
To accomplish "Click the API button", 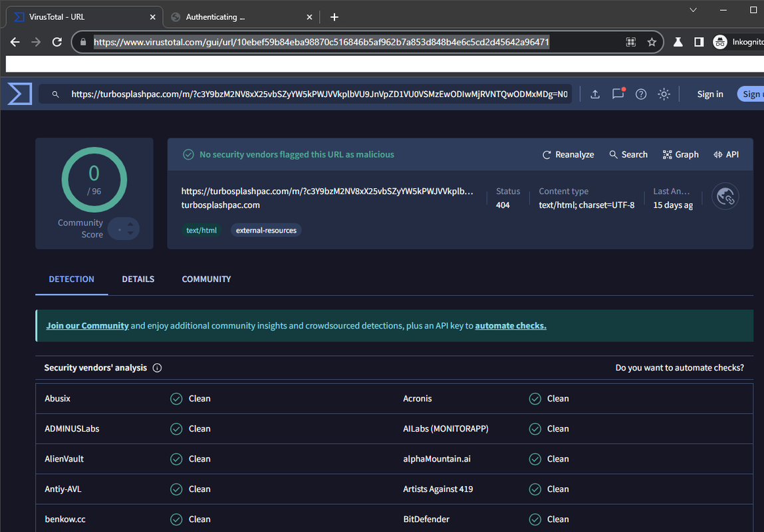I will [726, 154].
